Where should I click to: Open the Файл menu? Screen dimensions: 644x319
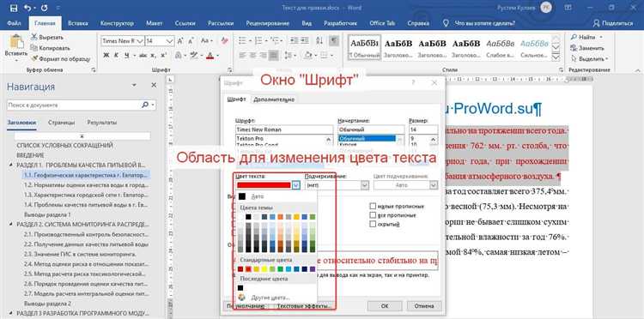pyautogui.click(x=14, y=23)
